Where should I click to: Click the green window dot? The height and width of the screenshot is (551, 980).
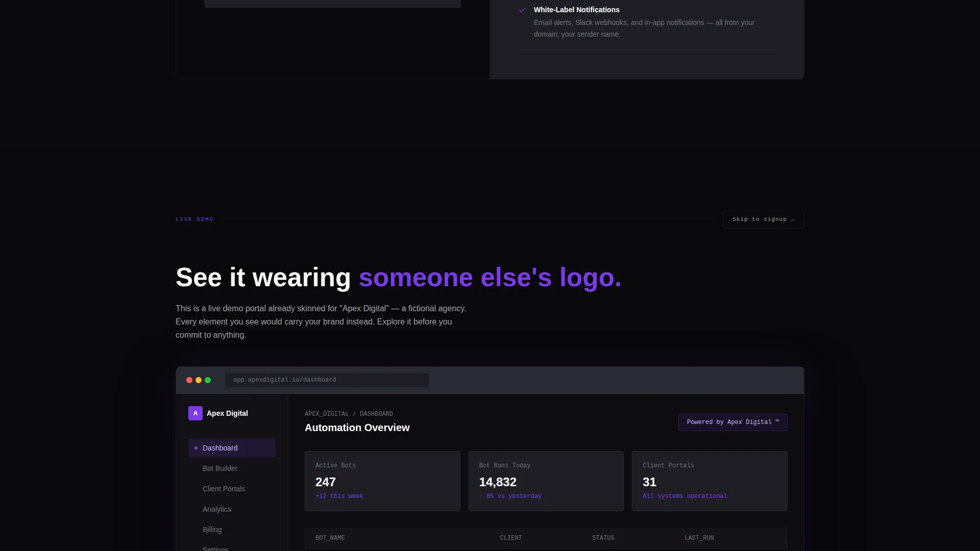point(208,380)
